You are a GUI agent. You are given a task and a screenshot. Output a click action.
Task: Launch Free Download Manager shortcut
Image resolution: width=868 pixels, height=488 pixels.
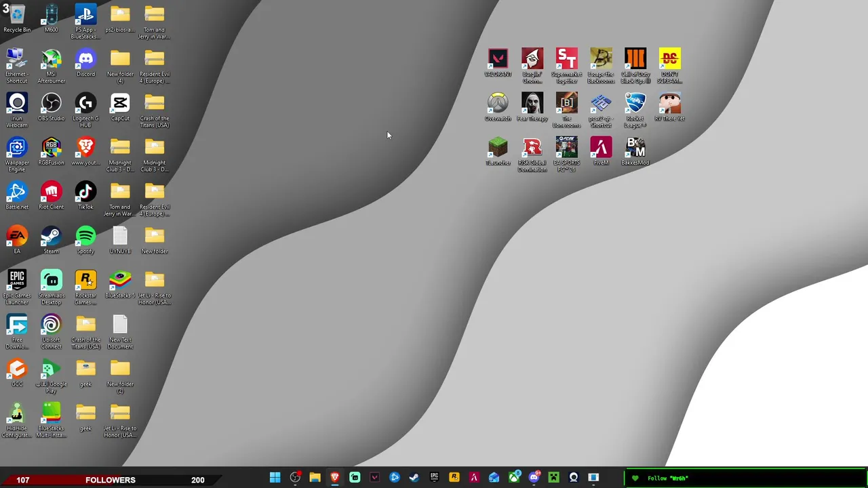pos(17,331)
